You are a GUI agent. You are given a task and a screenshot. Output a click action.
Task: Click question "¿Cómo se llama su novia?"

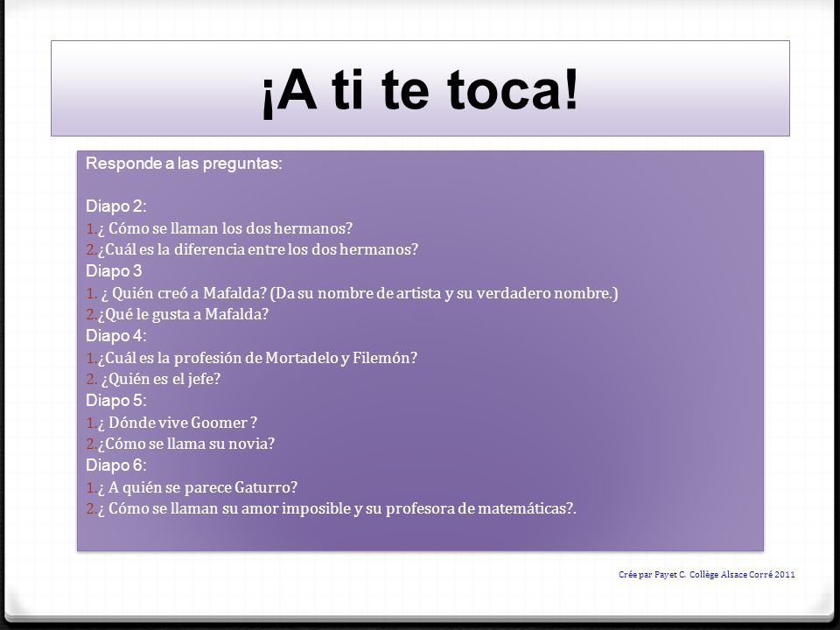[x=185, y=444]
